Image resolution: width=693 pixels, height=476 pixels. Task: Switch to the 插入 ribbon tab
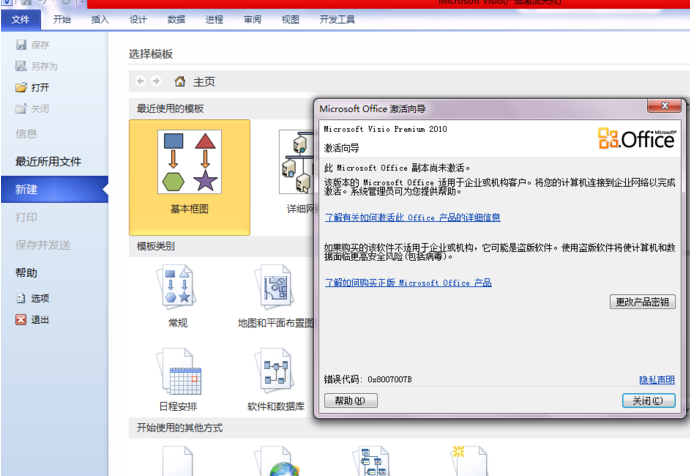click(x=100, y=19)
